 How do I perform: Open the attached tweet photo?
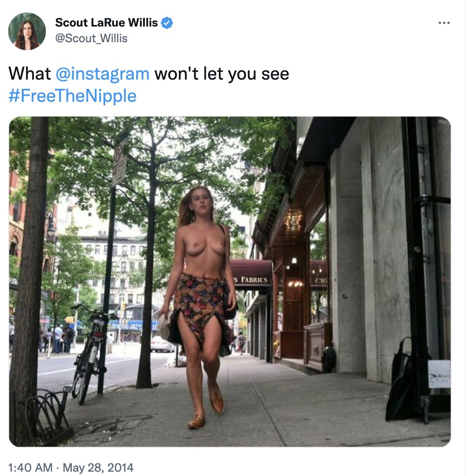click(x=230, y=282)
